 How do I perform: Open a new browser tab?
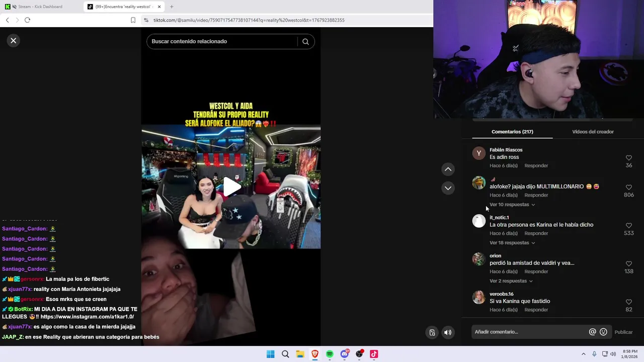pyautogui.click(x=172, y=7)
